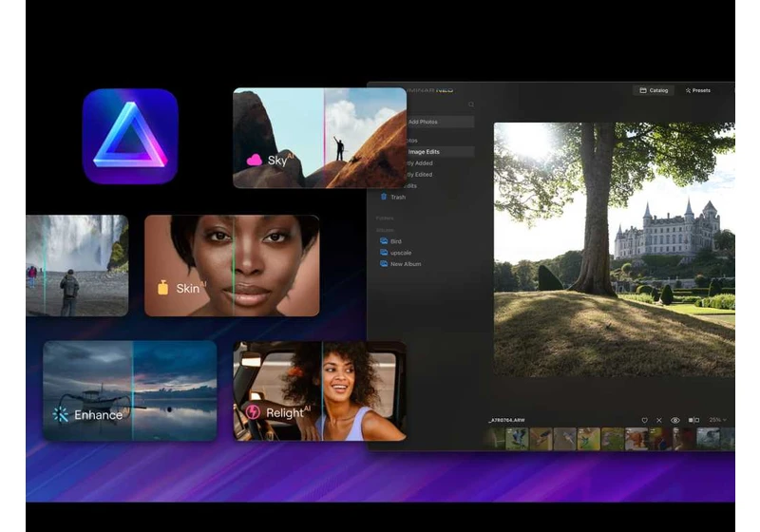This screenshot has height=532, width=760.
Task: Click the _A780764.ARW file name
Action: [507, 420]
